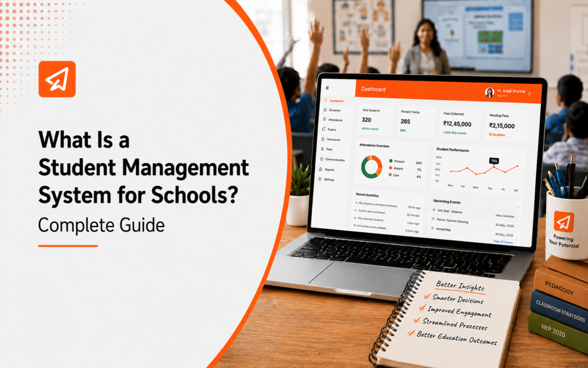
Task: Click the refresh icon beside Anjali Sharma
Action: coord(529,94)
